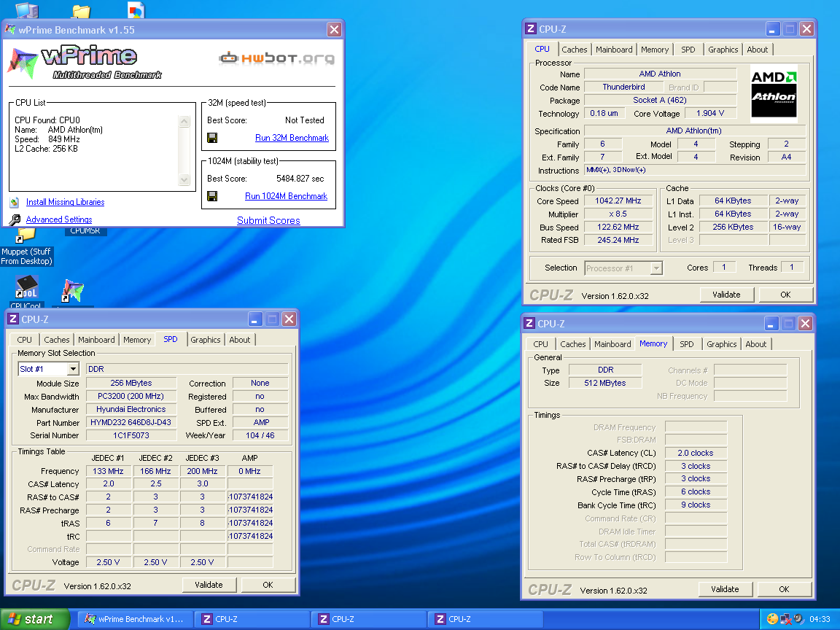Switch to About tab in SPD window
This screenshot has width=840, height=630.
point(239,340)
